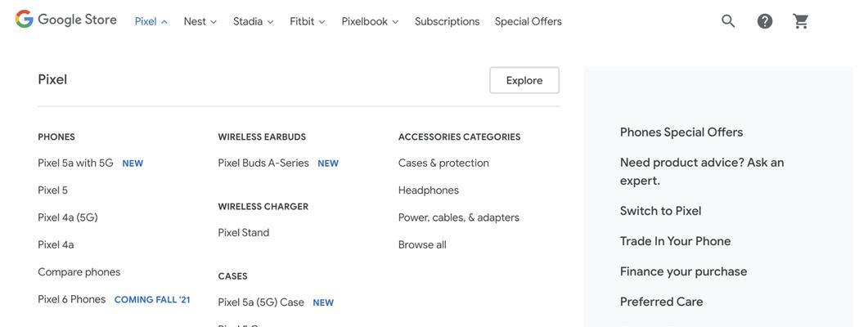The image size is (868, 327).
Task: Open Cases & protection category
Action: [443, 163]
